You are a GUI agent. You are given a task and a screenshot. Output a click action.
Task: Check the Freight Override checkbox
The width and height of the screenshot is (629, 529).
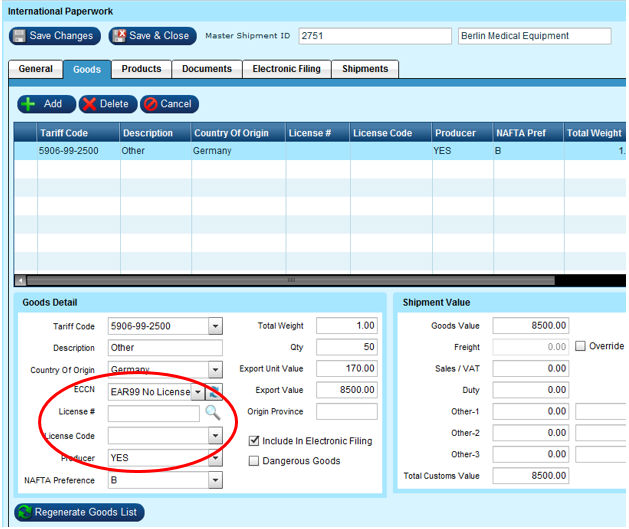tap(580, 346)
